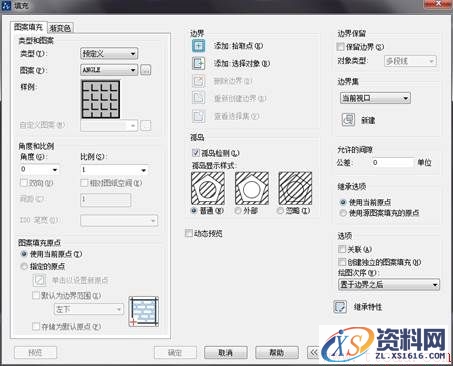Click the 添加:拾取点 icon
This screenshot has width=453, height=366.
[198, 46]
